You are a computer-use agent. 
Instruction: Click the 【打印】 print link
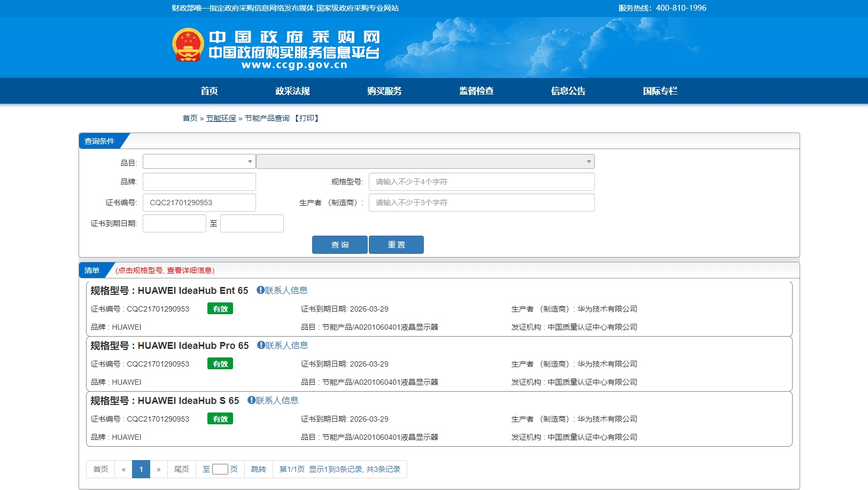click(x=307, y=118)
